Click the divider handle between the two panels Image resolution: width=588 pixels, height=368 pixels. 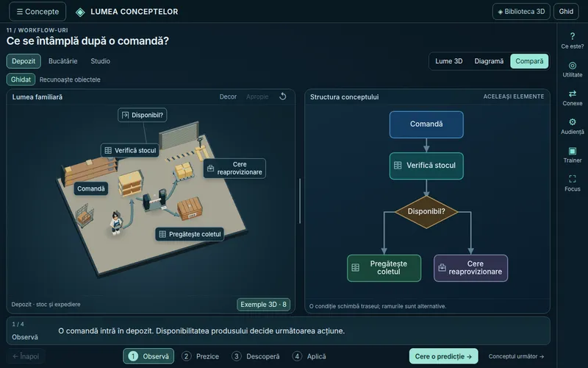tap(300, 201)
